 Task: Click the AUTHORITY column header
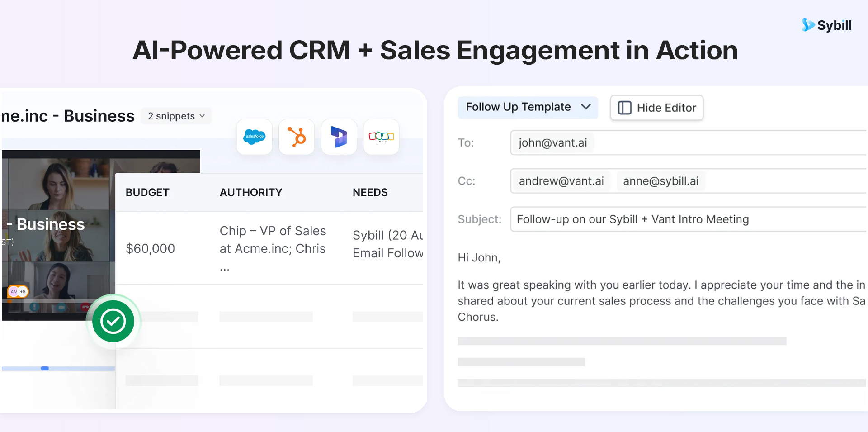point(251,192)
